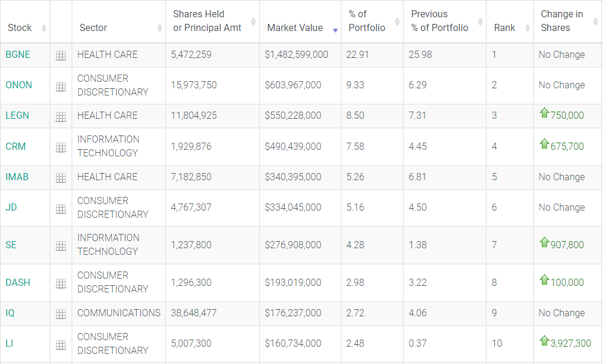Click previous portfolio percentage 25.98
Screen dimensions: 603x364
pyautogui.click(x=420, y=54)
